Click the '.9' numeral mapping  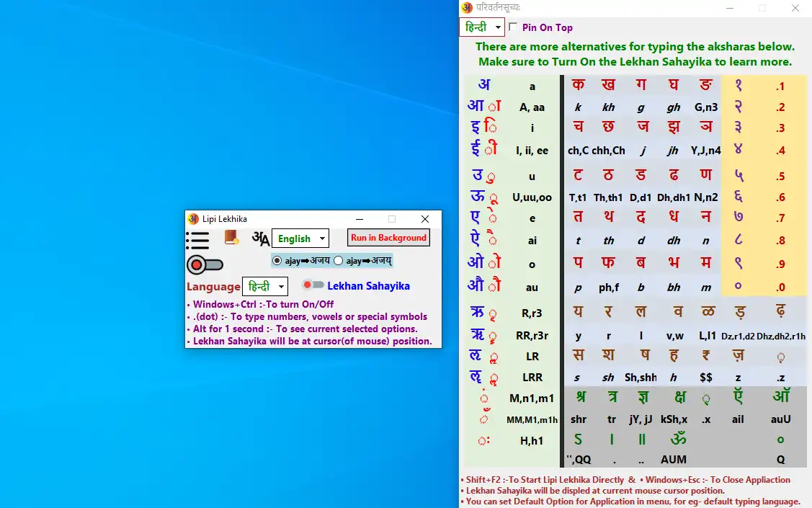click(x=780, y=264)
